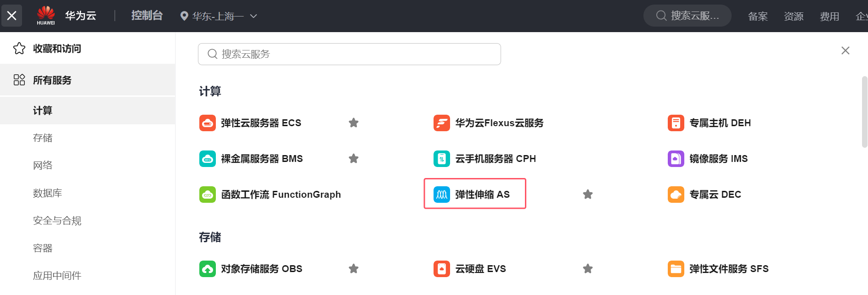Click the 华为云 brand text
This screenshot has height=295, width=868.
click(81, 16)
